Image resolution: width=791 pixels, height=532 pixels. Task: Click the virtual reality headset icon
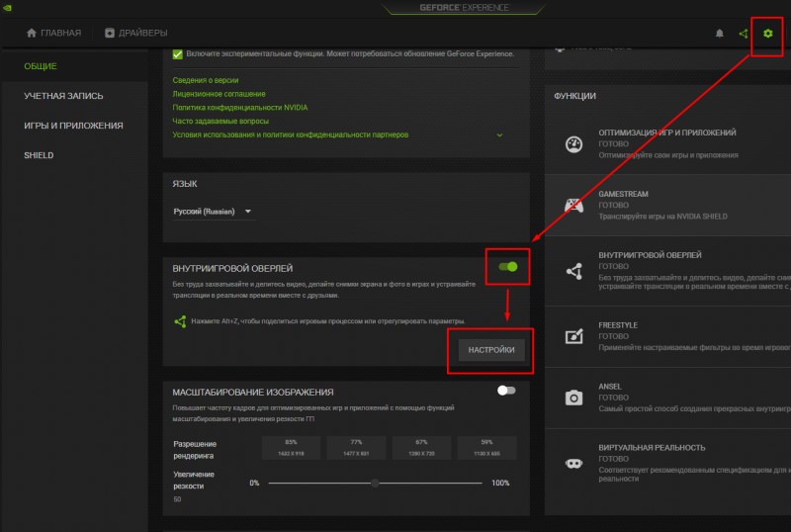[573, 463]
